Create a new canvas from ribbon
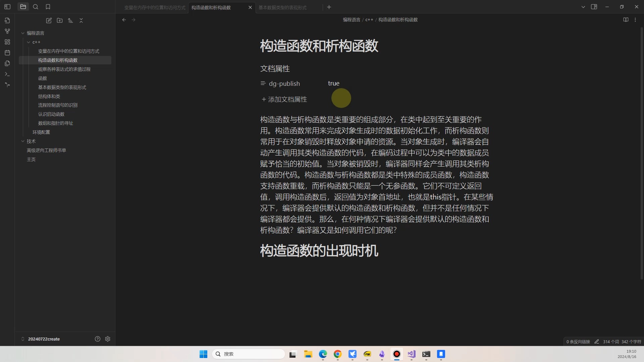 (7, 42)
